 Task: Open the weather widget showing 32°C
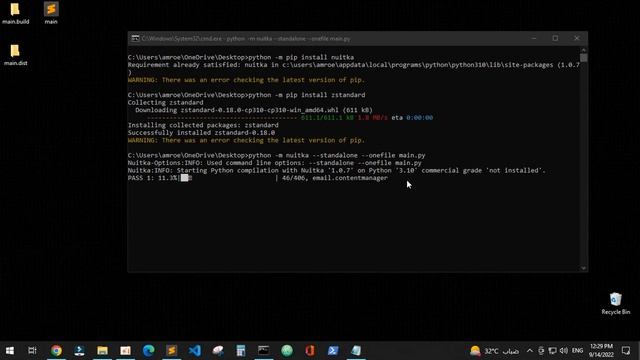coord(494,351)
